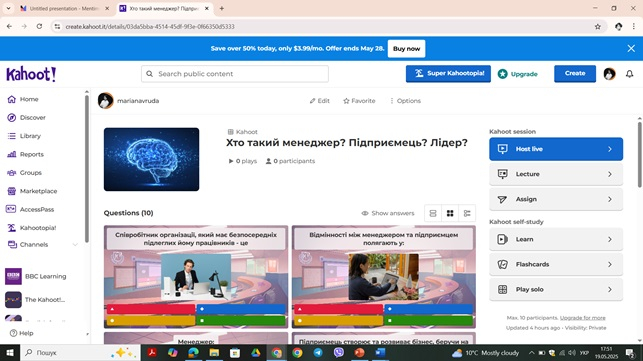Open Help at sidebar bottom
This screenshot has height=361, width=643.
pyautogui.click(x=21, y=333)
